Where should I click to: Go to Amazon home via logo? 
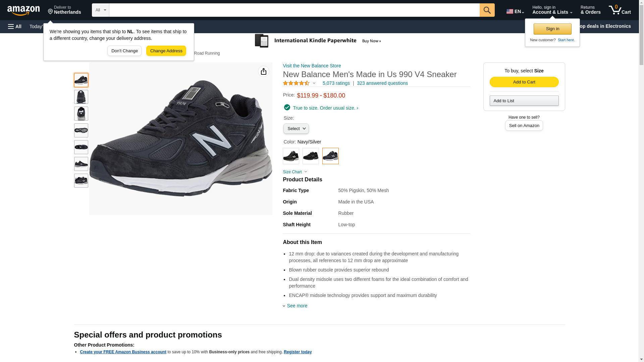(23, 10)
